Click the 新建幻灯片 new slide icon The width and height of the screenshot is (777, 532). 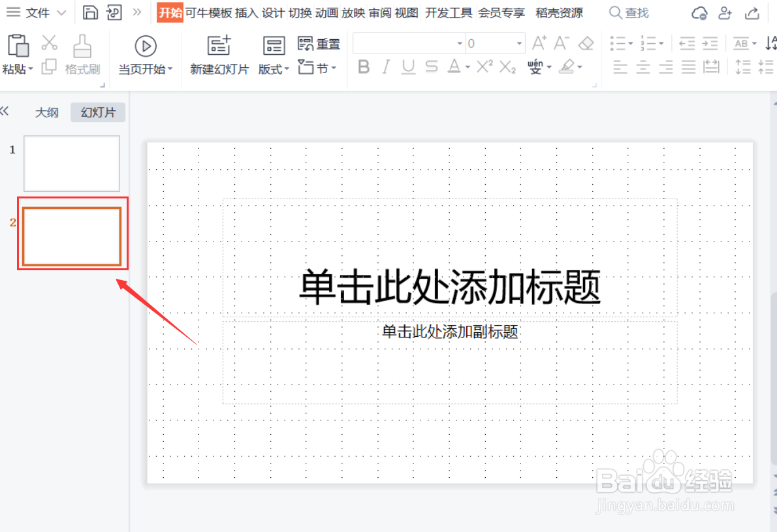coord(218,44)
